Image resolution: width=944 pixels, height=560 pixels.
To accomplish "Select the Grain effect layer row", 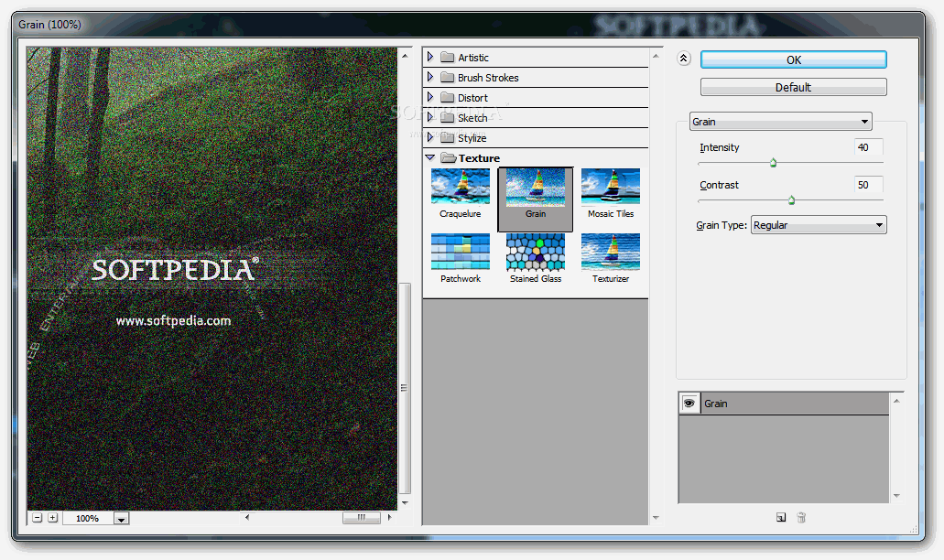I will click(784, 403).
